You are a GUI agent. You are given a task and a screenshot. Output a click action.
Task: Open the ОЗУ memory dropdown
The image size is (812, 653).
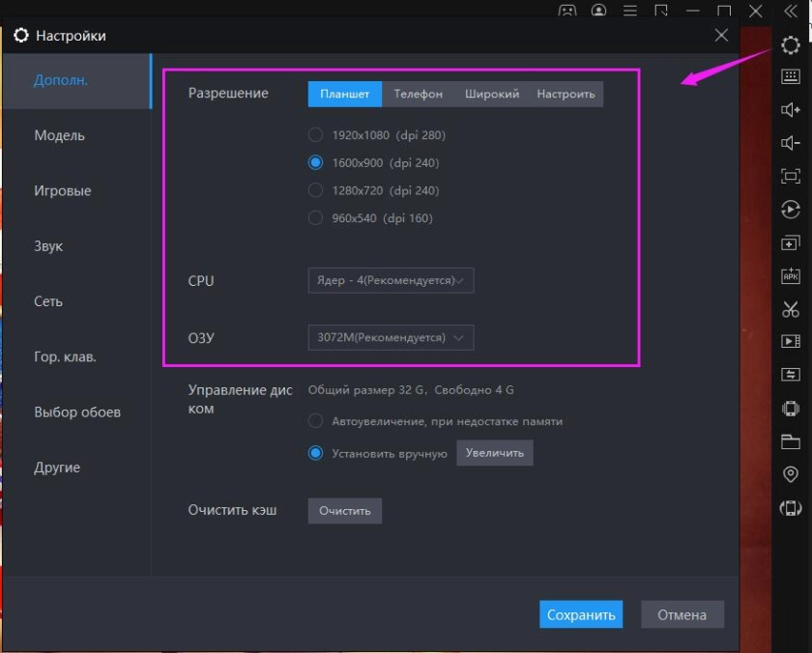pos(391,337)
